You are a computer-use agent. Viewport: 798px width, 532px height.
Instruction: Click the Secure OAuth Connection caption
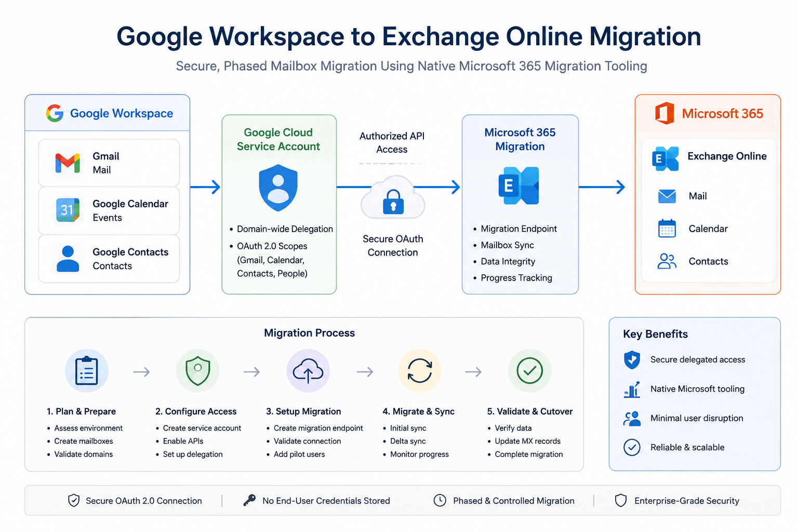[x=393, y=246]
